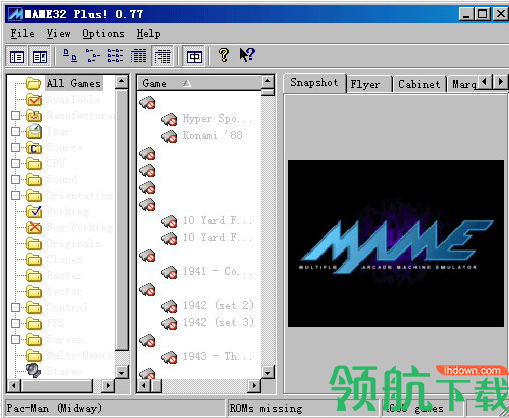Open the View menu

tap(58, 34)
